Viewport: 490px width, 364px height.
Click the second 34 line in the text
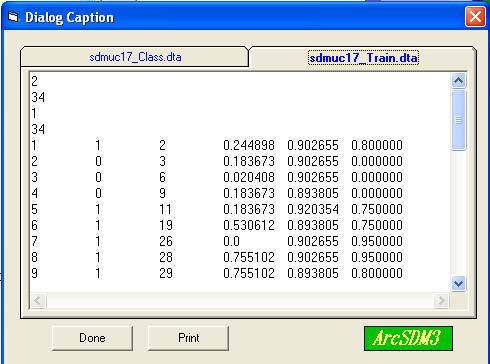tap(38, 129)
